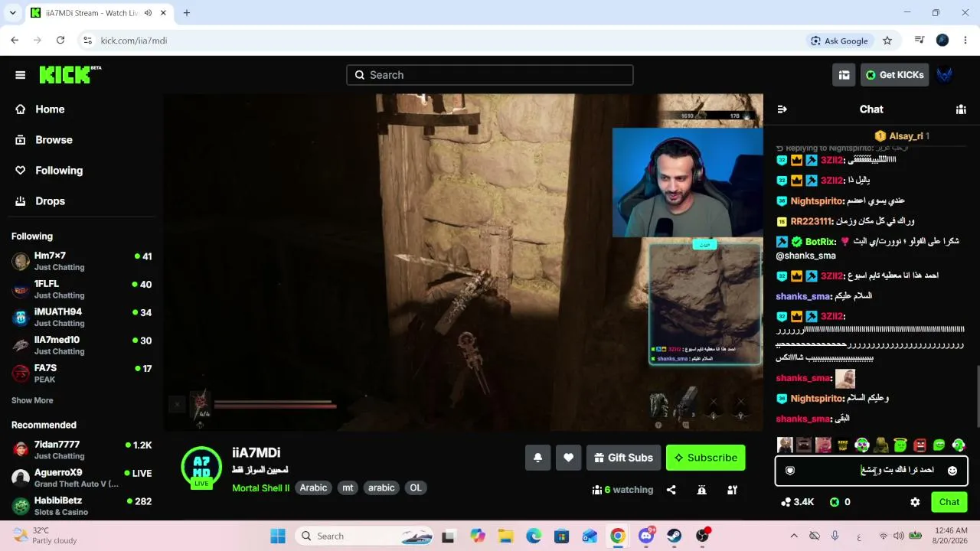Image resolution: width=980 pixels, height=551 pixels.
Task: Bookmark this page with star
Action: (x=887, y=41)
